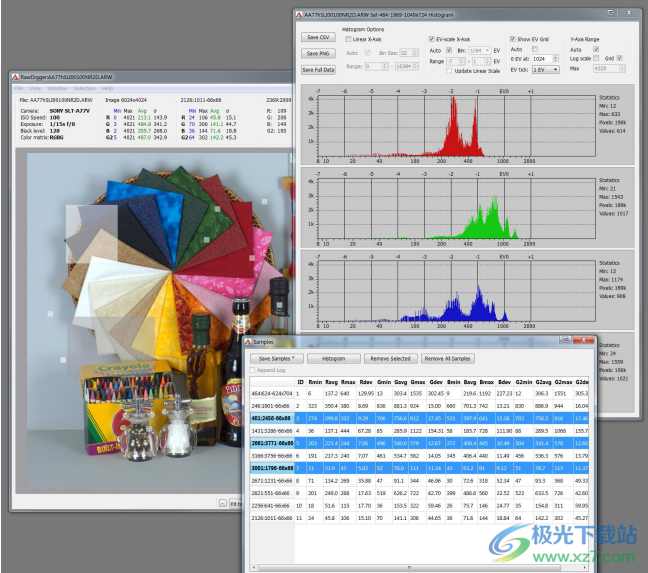Toggle the Show EV Grid checkbox
Viewport: 648px width, 573px height.
tap(512, 39)
